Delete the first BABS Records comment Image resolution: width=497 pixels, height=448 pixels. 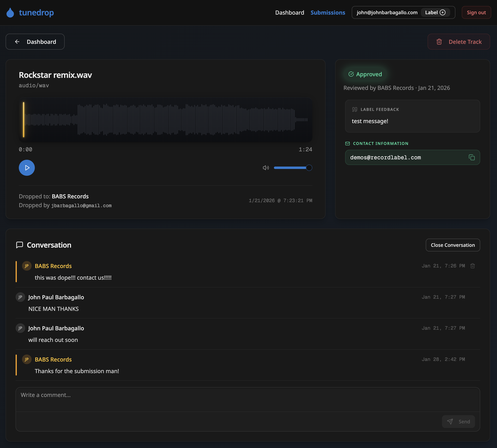pos(472,266)
